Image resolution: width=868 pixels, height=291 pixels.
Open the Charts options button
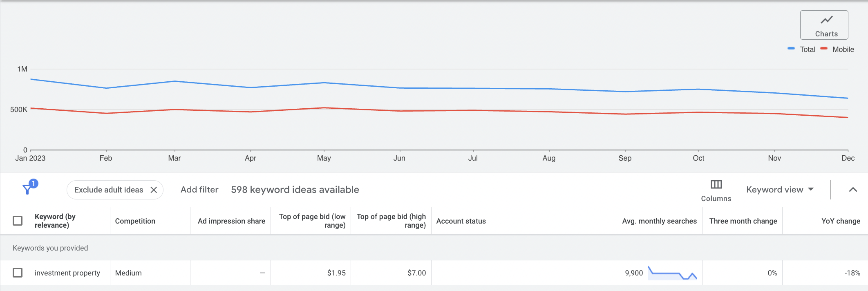tap(824, 25)
